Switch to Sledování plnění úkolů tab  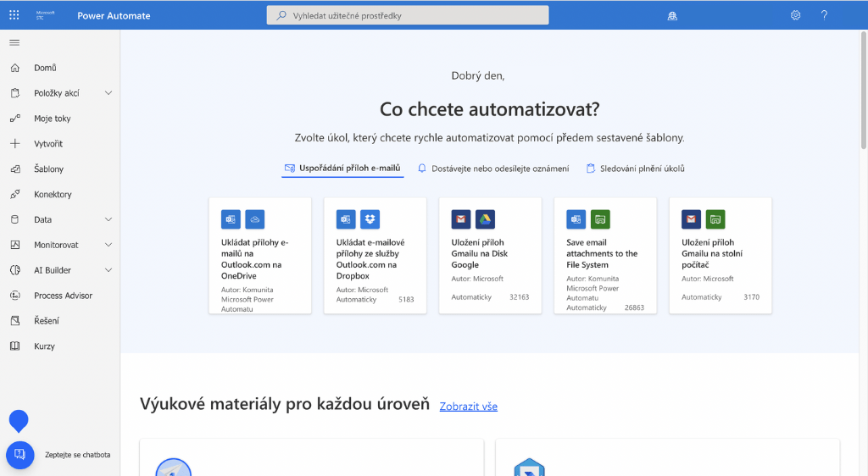click(x=636, y=169)
